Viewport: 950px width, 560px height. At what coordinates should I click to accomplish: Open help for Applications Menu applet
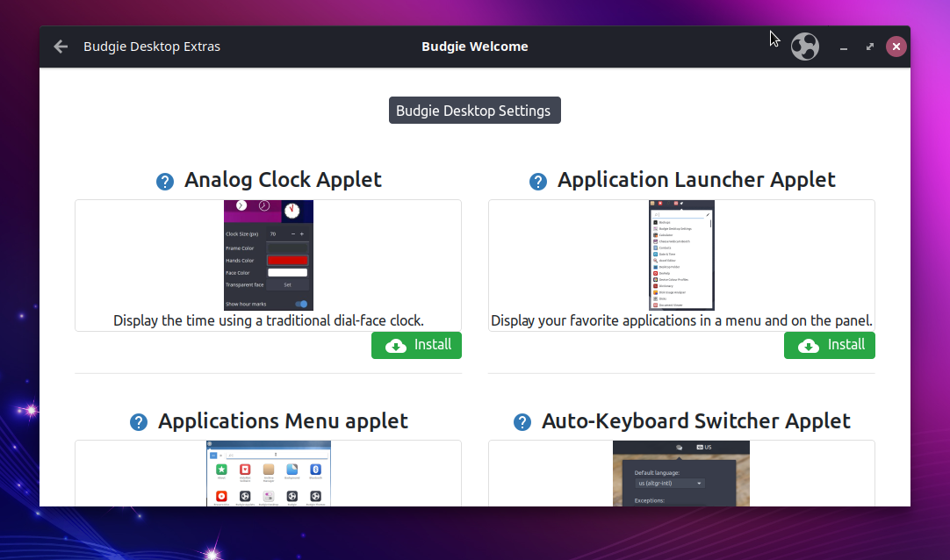[x=139, y=422]
